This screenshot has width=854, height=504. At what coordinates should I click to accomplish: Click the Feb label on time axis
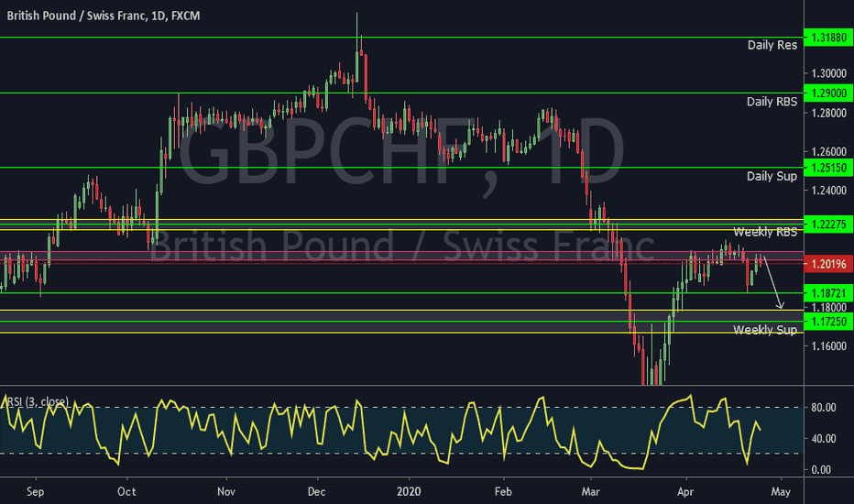[503, 491]
